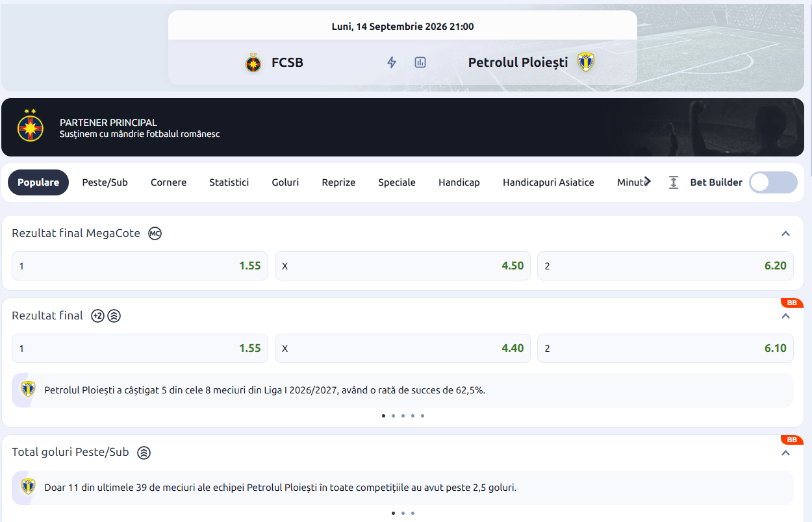Go to middle Rezultat final stat slide dot

(x=403, y=416)
